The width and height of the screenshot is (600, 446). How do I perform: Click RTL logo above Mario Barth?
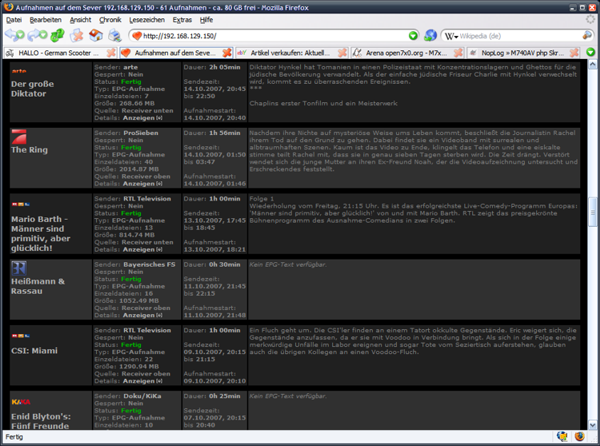[x=21, y=204]
